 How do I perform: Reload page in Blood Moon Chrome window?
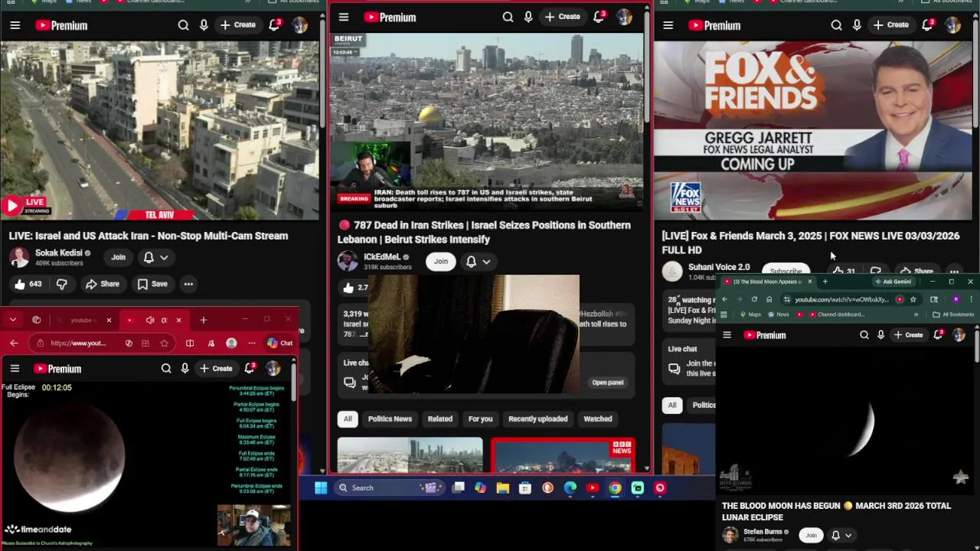[754, 299]
